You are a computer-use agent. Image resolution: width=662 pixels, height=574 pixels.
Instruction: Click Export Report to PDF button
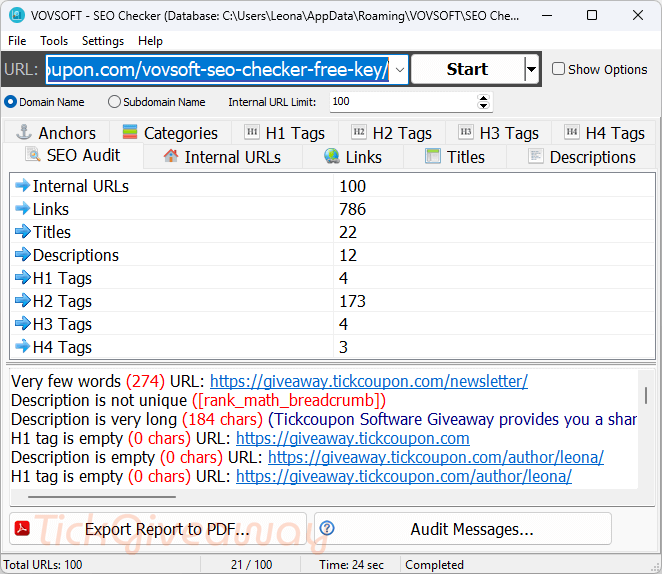coord(158,529)
